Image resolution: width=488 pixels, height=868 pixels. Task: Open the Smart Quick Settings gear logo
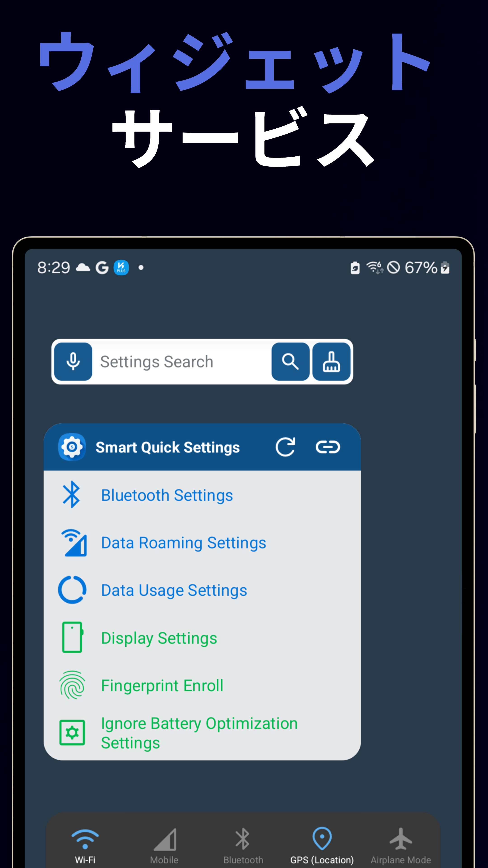click(72, 447)
